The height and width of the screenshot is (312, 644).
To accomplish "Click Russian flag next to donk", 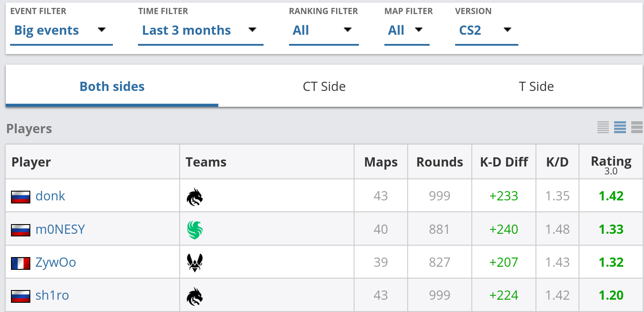I will click(21, 196).
